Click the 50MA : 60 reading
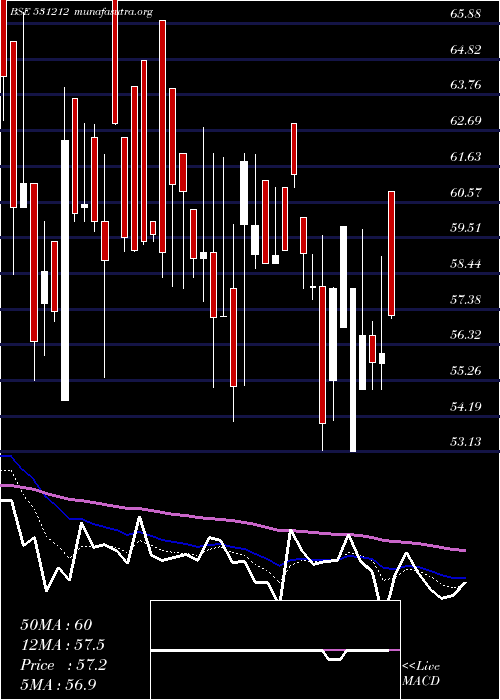The width and height of the screenshot is (500, 700). click(x=56, y=625)
